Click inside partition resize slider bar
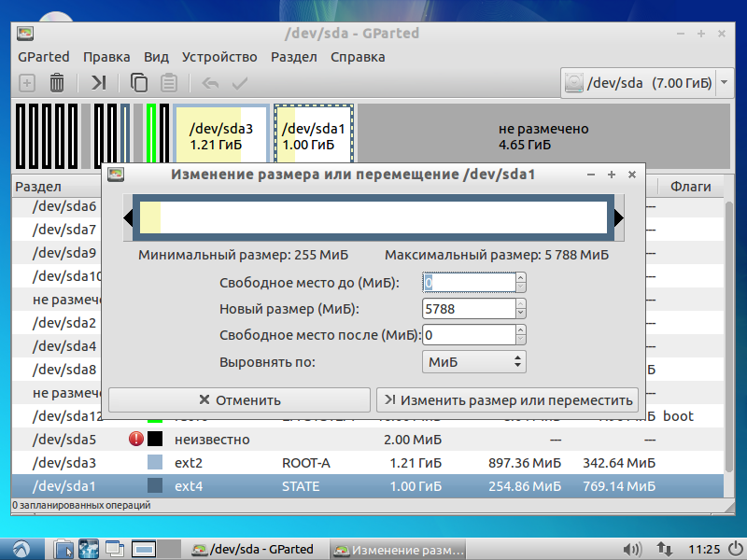Screen dimensions: 747x560 pyautogui.click(x=373, y=217)
